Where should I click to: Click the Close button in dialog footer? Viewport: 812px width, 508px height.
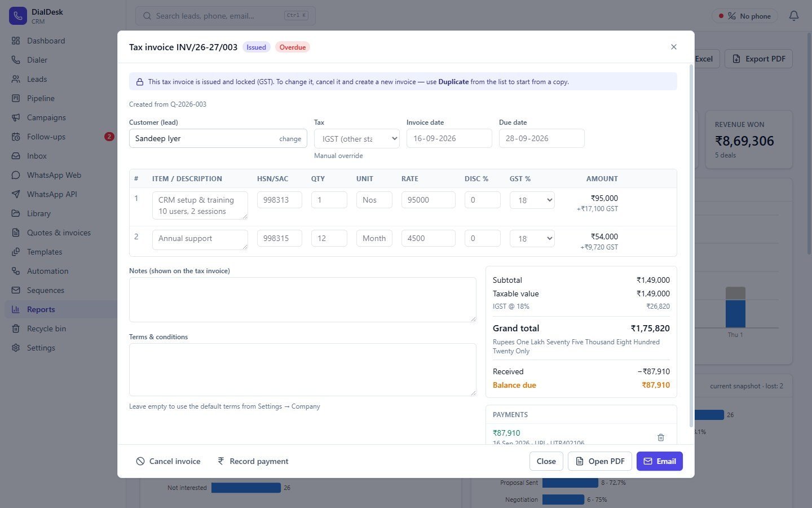click(x=546, y=461)
